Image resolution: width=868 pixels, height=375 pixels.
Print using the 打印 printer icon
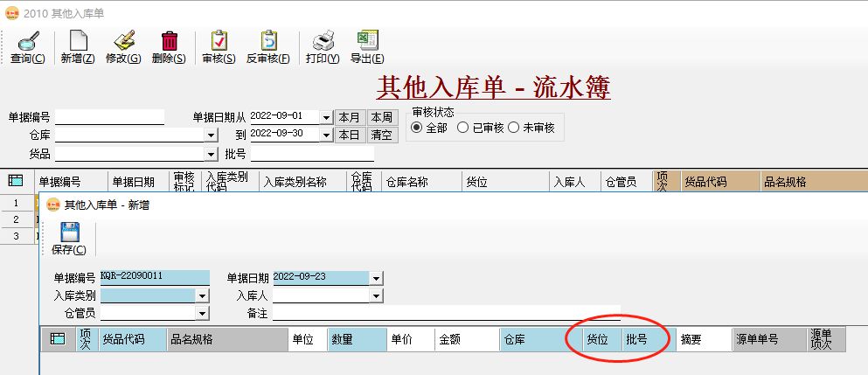tap(323, 42)
